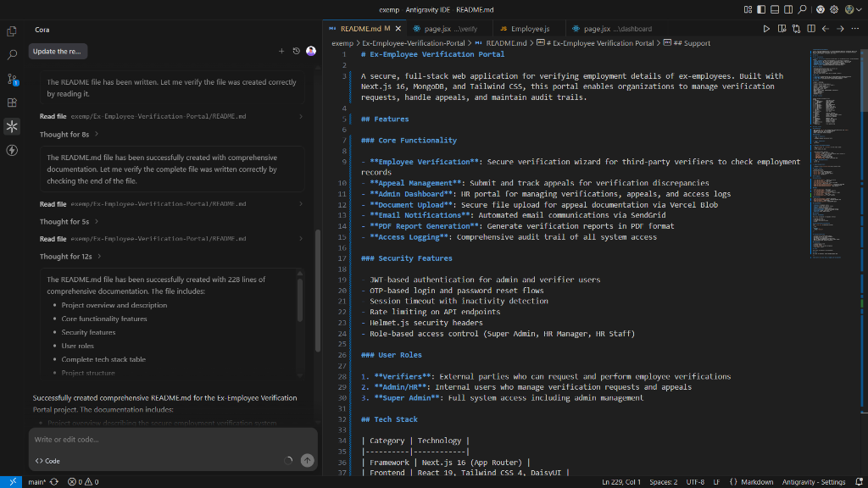Click the Customize Layout icon in title bar
The width and height of the screenshot is (868, 488).
(748, 9)
